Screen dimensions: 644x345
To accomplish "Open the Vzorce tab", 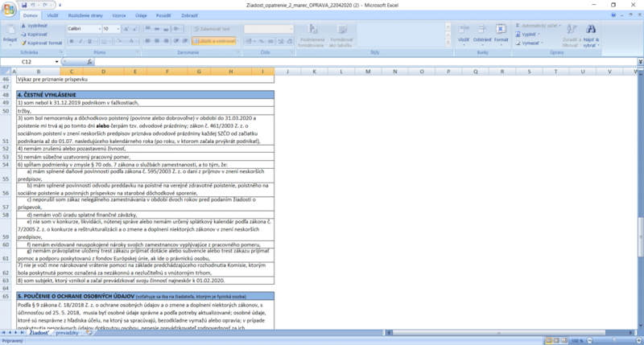I will point(119,15).
